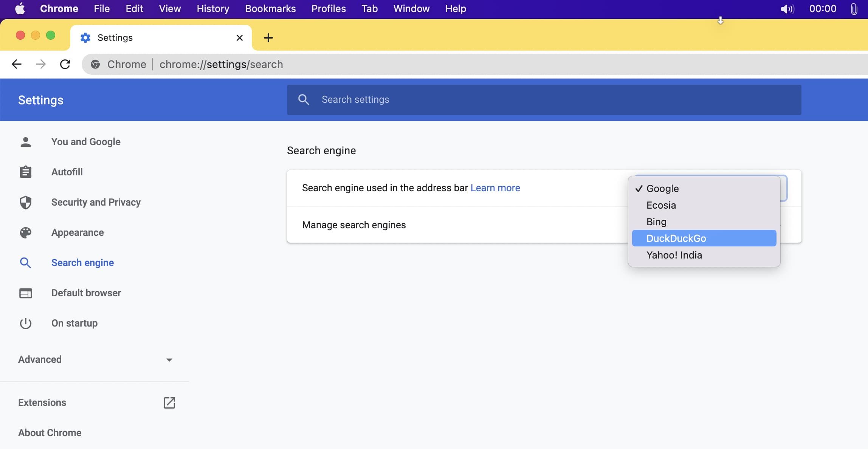This screenshot has height=449, width=868.
Task: Open About Chrome page
Action: 50,433
